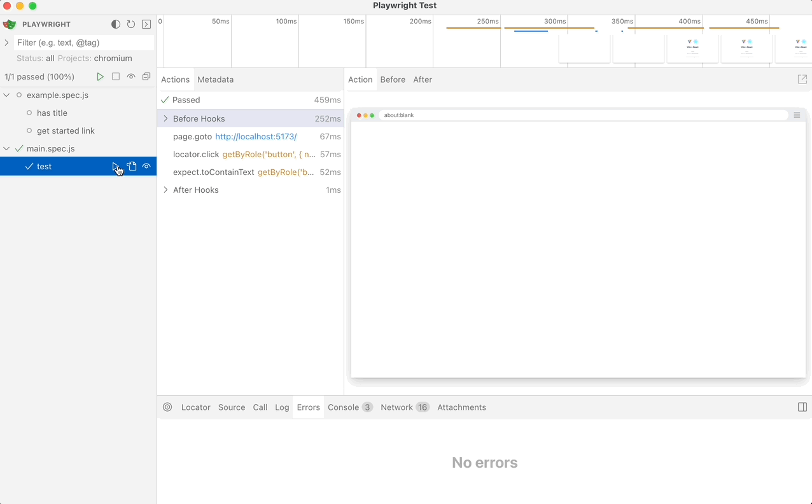Image resolution: width=812 pixels, height=504 pixels.
Task: Select the pick locator target icon
Action: click(167, 407)
